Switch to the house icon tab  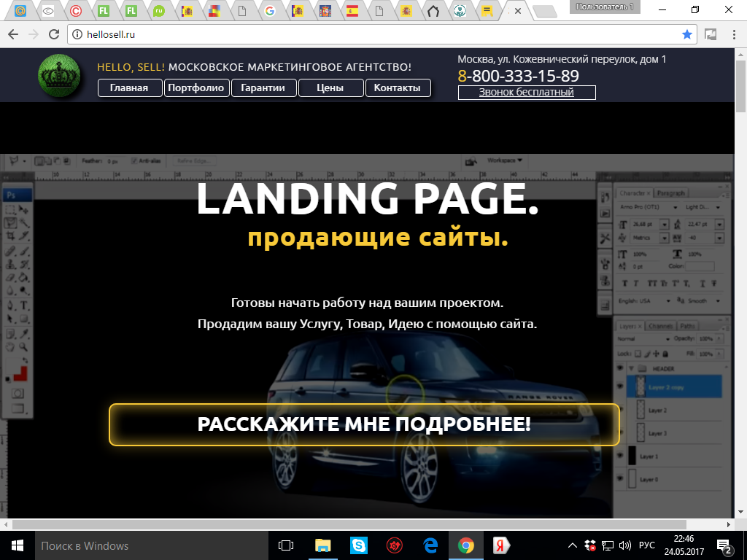point(433,11)
